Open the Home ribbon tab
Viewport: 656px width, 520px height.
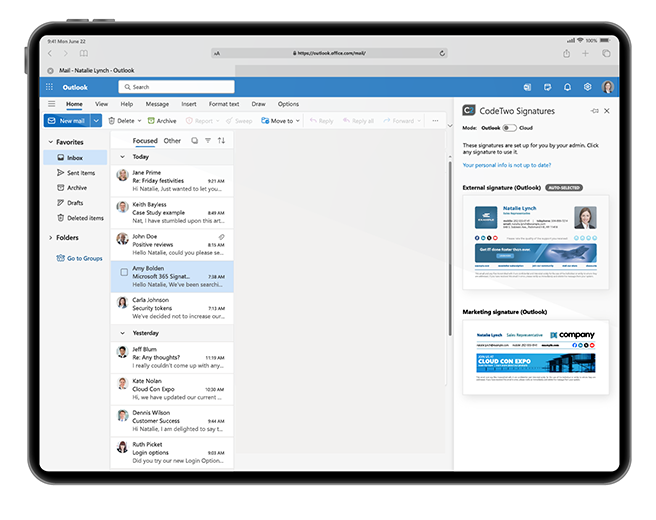point(74,104)
